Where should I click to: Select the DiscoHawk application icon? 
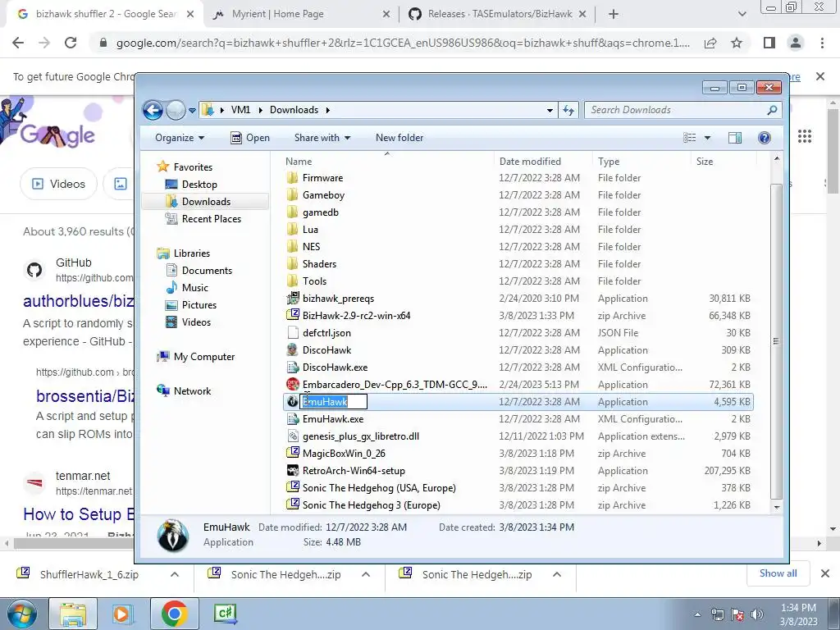tap(293, 349)
